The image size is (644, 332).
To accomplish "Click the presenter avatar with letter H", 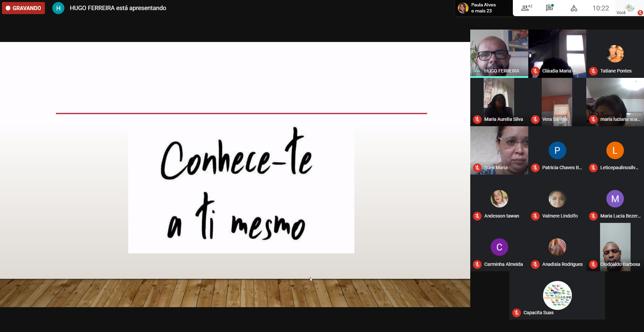I will click(58, 8).
